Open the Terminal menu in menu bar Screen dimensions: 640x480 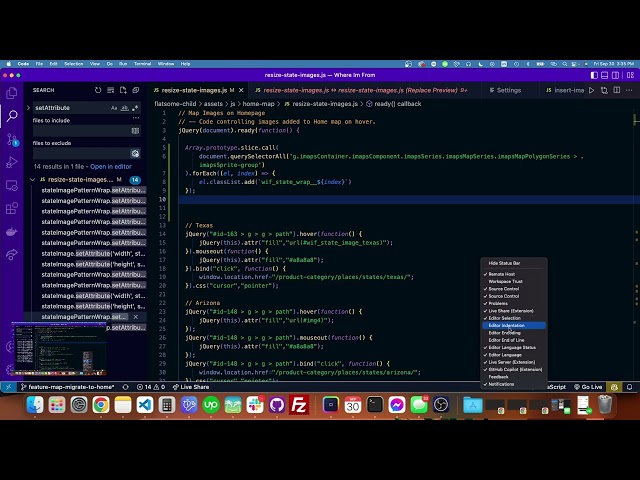(142, 64)
